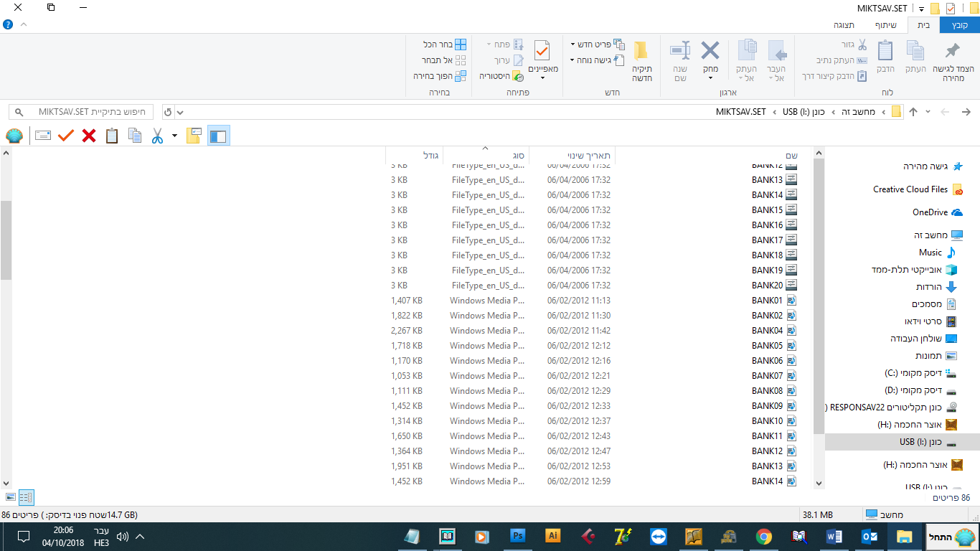Switch to large icons view in the status bar
980x551 pixels.
point(10,496)
